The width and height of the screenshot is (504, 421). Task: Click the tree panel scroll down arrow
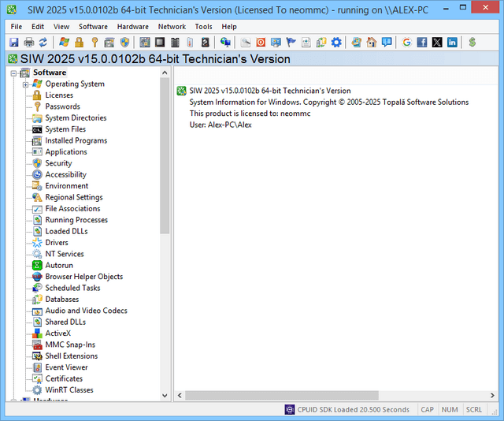tap(165, 395)
